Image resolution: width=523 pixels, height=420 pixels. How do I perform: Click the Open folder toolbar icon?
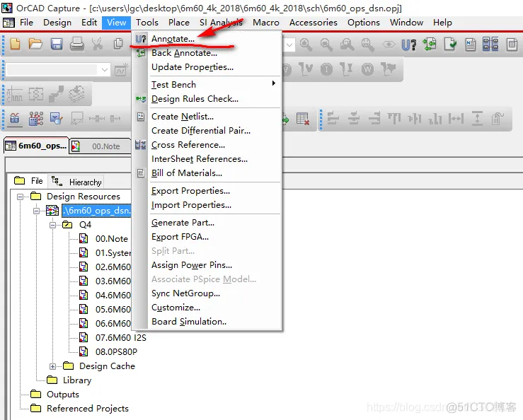[35, 44]
